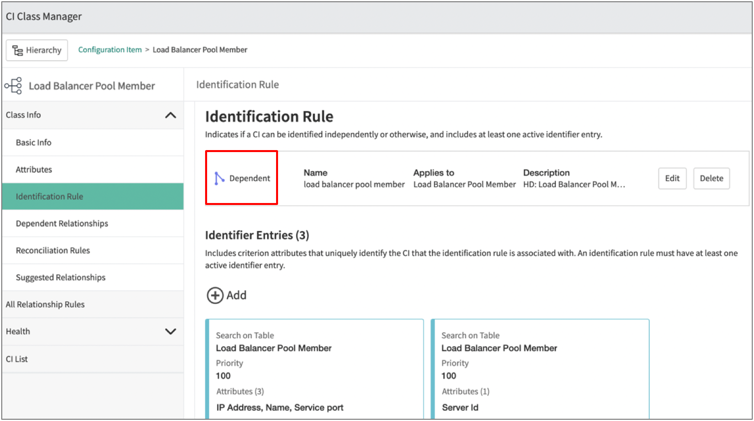
Task: Open Dependent Relationships in sidebar
Action: coord(93,223)
